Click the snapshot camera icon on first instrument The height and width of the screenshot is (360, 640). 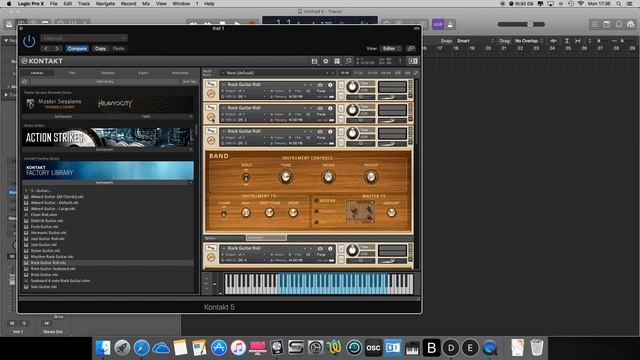tap(320, 85)
